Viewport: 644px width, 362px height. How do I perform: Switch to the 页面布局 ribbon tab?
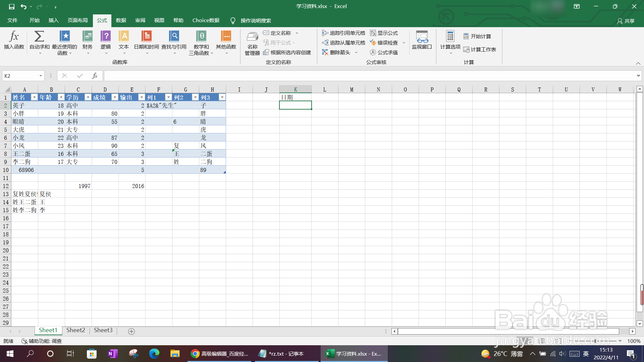[77, 20]
